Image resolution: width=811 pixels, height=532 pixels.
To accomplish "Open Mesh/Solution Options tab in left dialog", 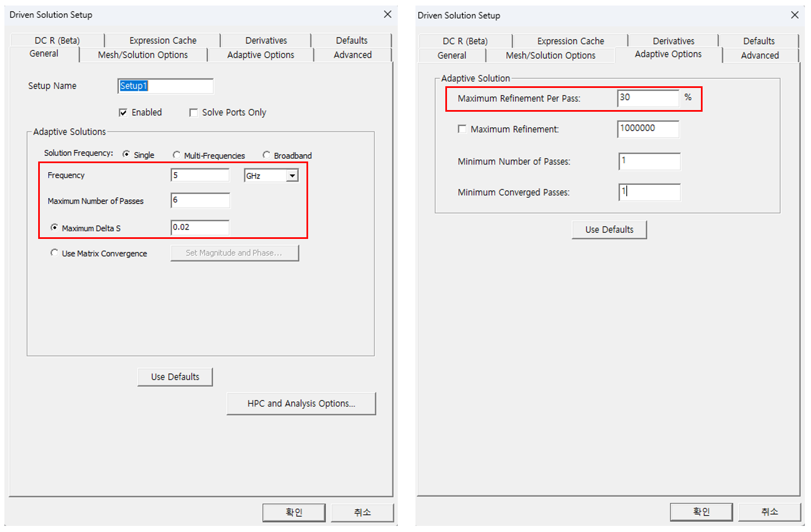I will 143,55.
